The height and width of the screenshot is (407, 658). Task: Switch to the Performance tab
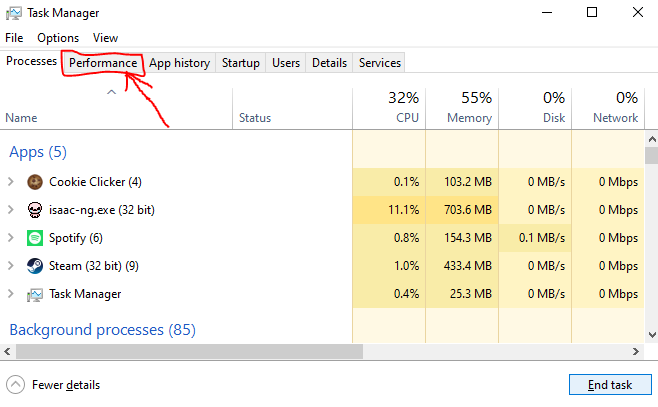(x=103, y=63)
